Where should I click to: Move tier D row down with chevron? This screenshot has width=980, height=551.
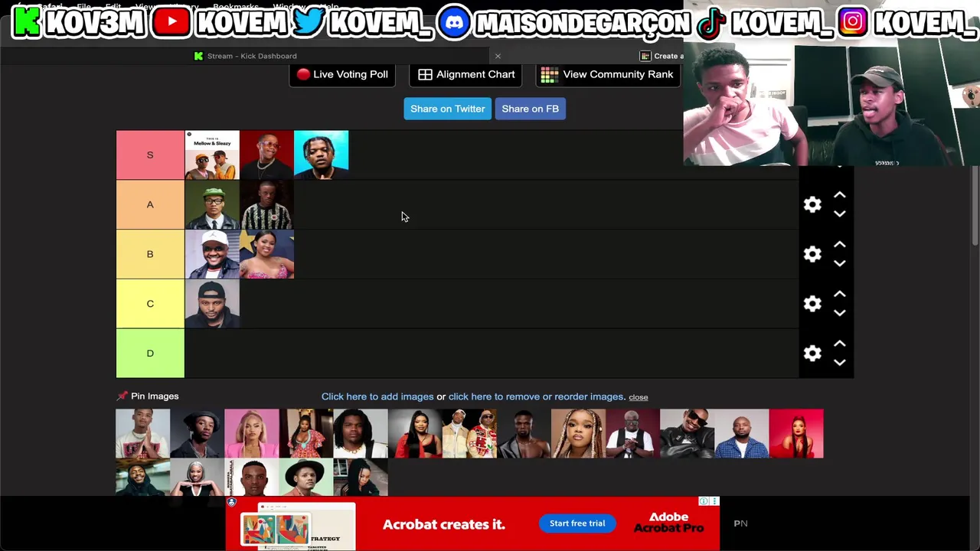pos(840,363)
